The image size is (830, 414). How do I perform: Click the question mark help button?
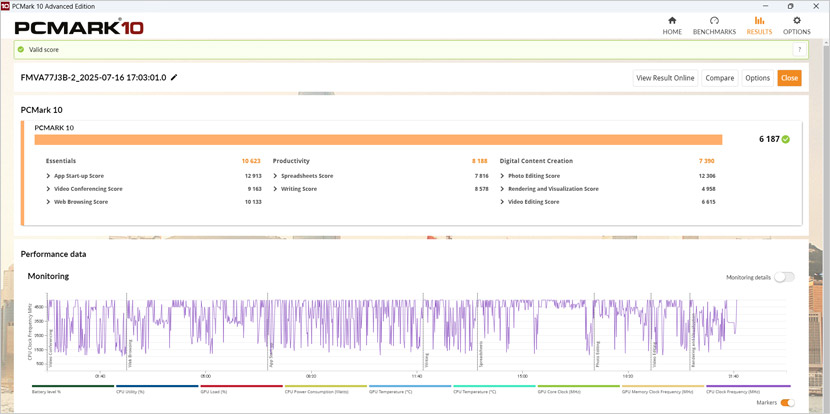click(x=799, y=50)
